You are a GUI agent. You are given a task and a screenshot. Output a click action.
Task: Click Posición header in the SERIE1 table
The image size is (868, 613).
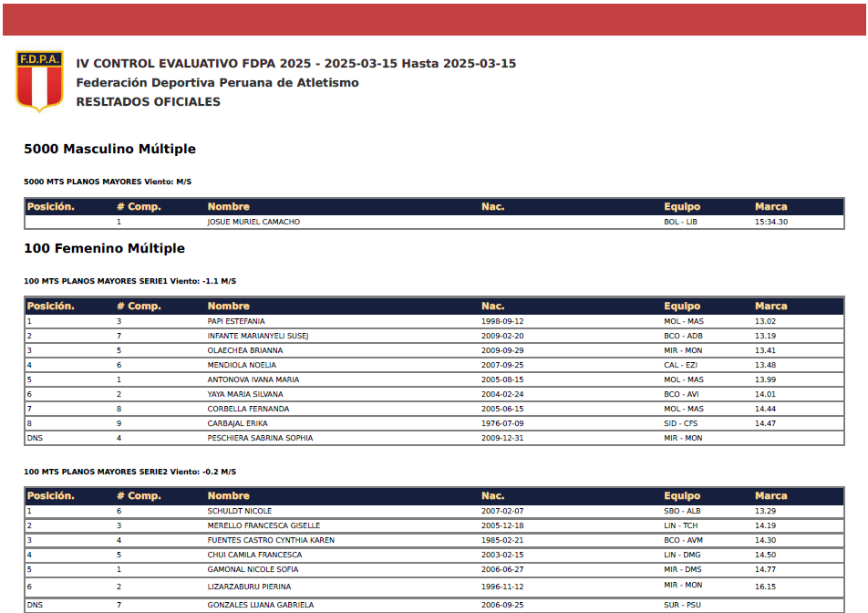click(50, 306)
